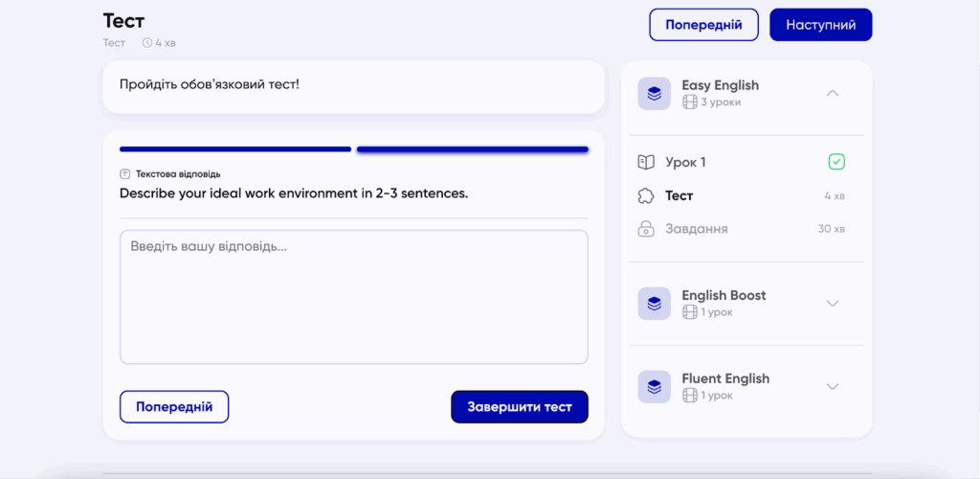The height and width of the screenshot is (479, 980).
Task: Click the lock icon beside Завдання
Action: pyautogui.click(x=646, y=229)
